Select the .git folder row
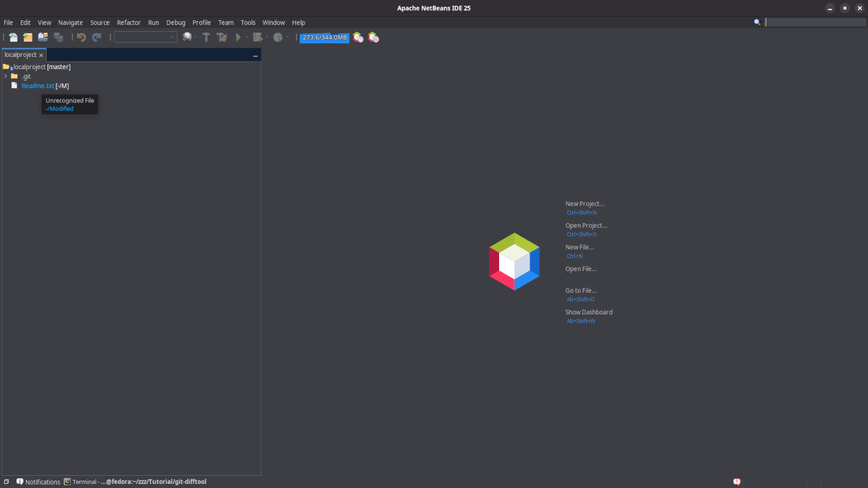Image resolution: width=868 pixels, height=488 pixels. 26,77
